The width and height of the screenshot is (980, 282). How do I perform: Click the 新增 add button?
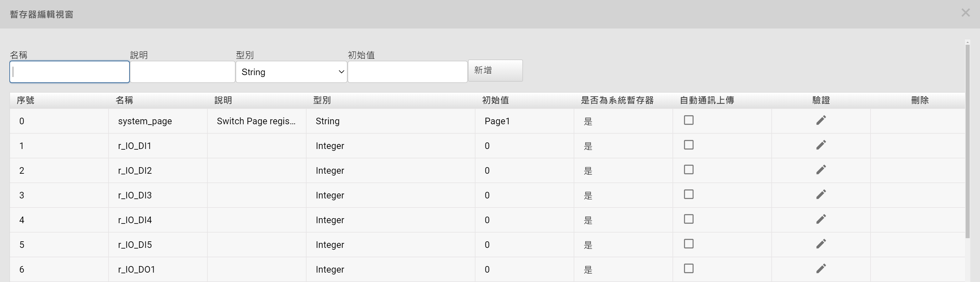[x=495, y=70]
